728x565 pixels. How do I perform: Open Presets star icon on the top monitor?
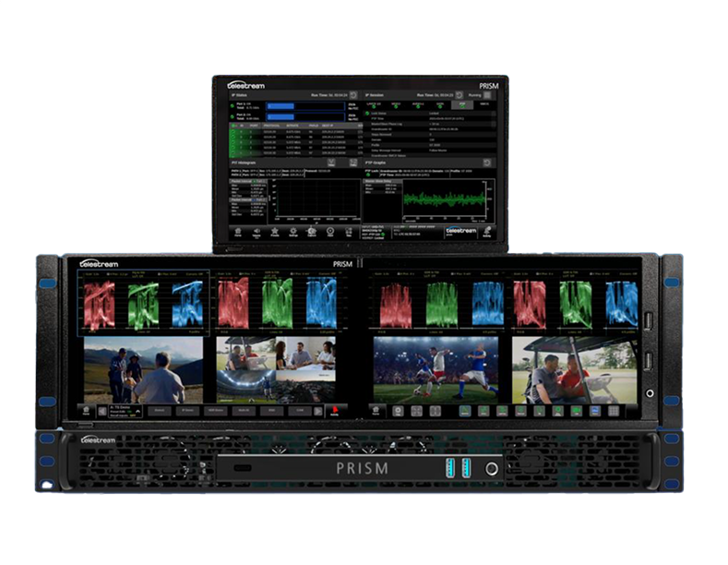pos(275,232)
